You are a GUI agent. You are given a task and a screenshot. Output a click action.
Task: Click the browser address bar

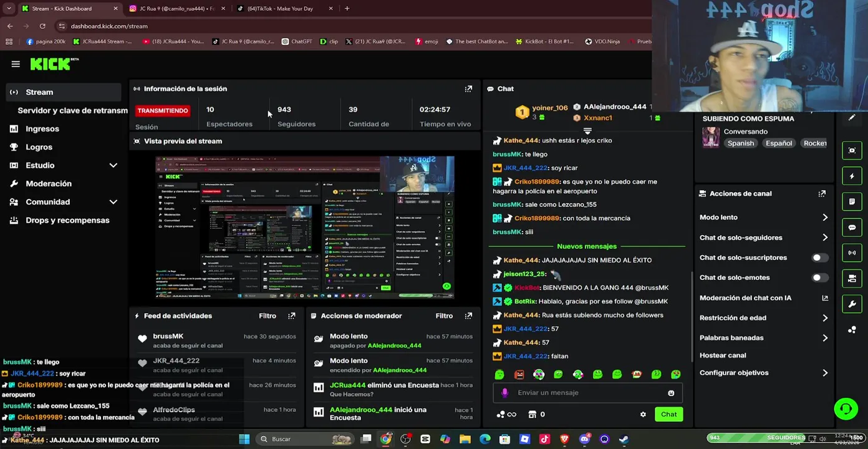point(352,26)
